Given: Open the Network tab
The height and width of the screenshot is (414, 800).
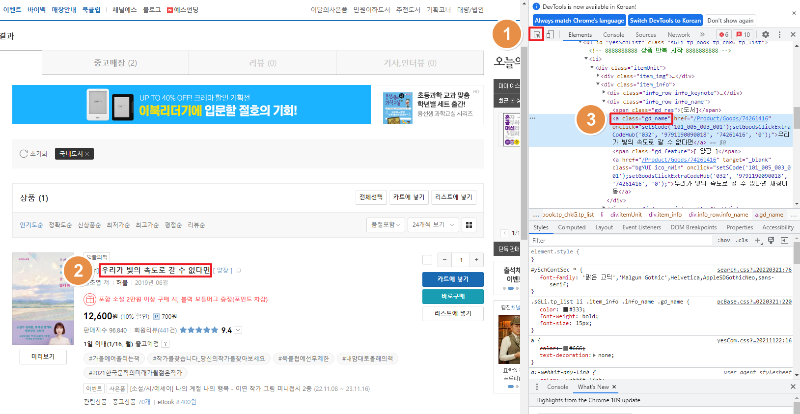Looking at the screenshot, I should pos(679,34).
